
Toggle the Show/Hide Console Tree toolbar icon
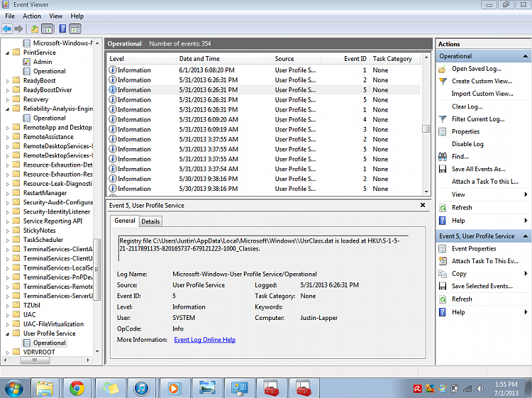(x=47, y=29)
